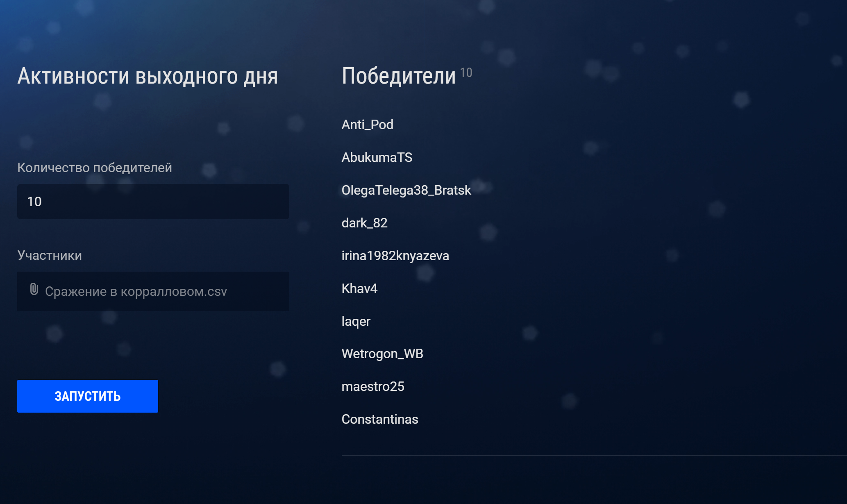Click the value 10 in winners field
This screenshot has height=504, width=847.
click(x=34, y=202)
